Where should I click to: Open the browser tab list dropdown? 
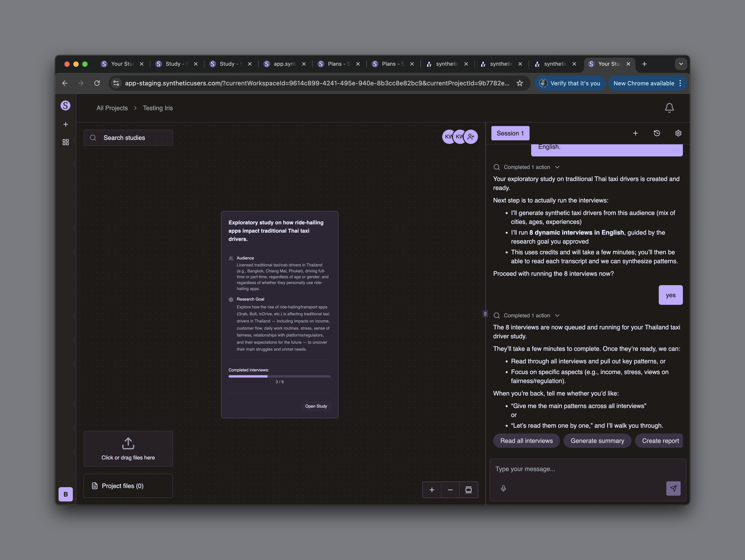pyautogui.click(x=681, y=64)
